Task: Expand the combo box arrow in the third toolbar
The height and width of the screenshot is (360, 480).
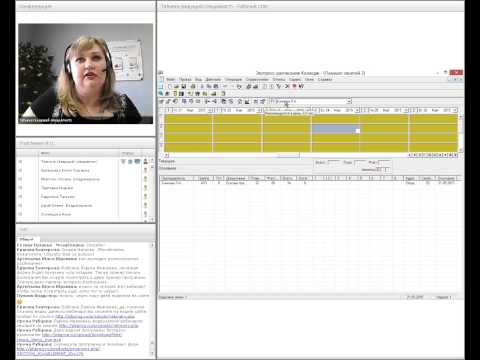Action: click(349, 101)
